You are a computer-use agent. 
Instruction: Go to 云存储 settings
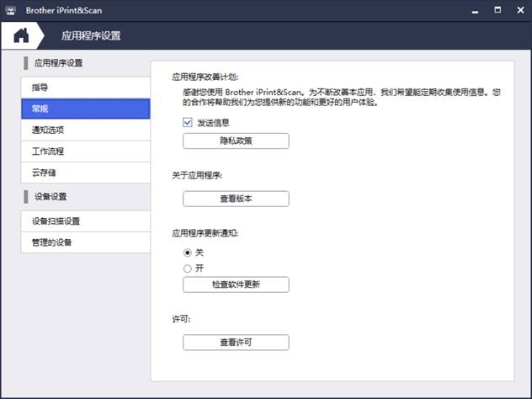click(85, 173)
